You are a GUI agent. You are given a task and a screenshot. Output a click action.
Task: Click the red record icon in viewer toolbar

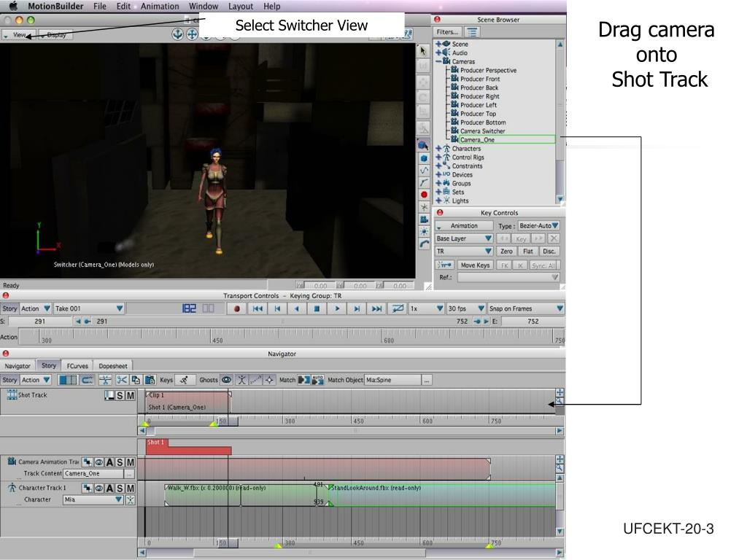click(x=424, y=194)
